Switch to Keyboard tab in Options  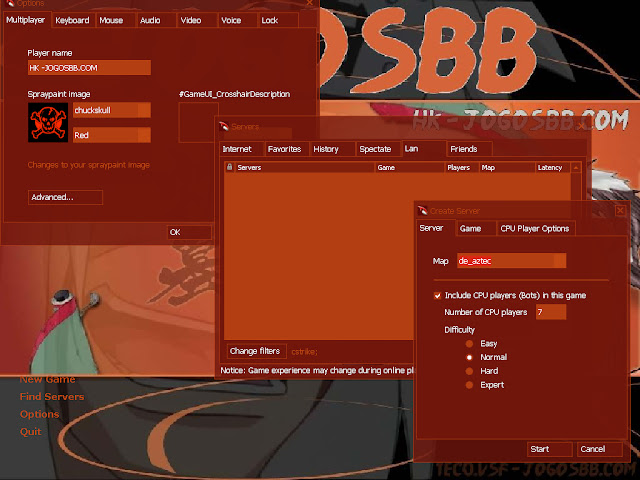click(73, 20)
